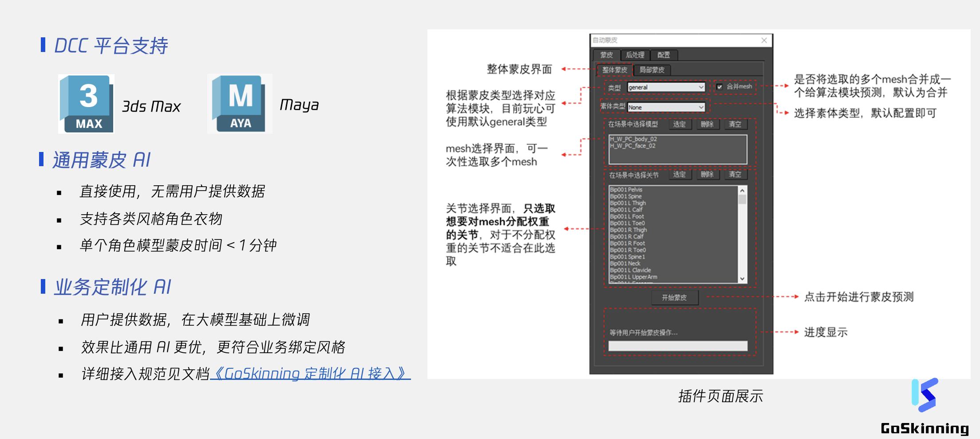Image resolution: width=980 pixels, height=439 pixels.
Task: Click the 等待用户开始蒙皮操作... status text
Action: tap(644, 333)
